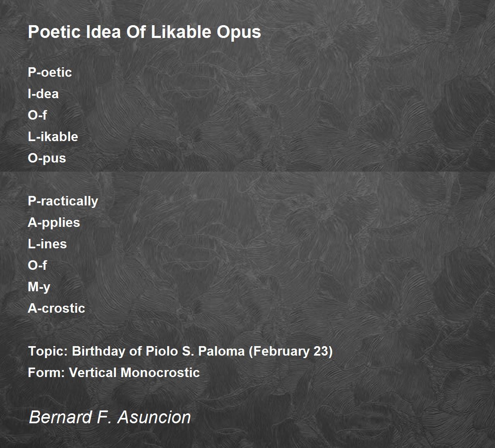Select the line L-ikable
The image size is (495, 448).
53,137
